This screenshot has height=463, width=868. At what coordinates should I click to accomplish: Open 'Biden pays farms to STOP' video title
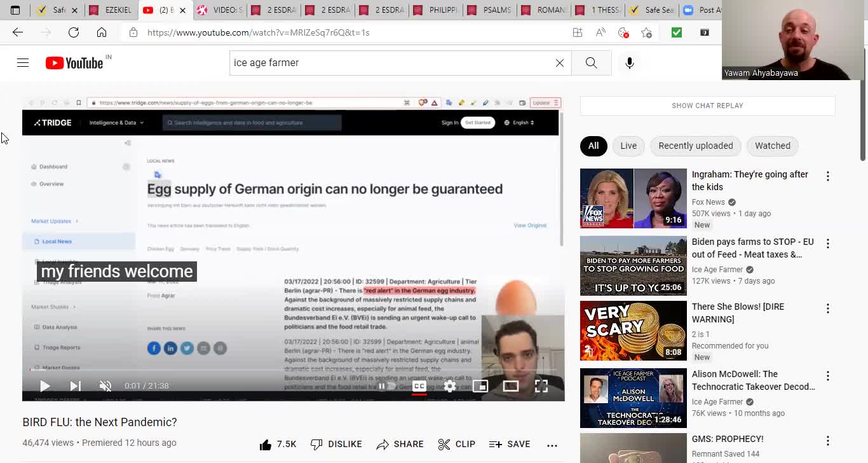tap(753, 248)
